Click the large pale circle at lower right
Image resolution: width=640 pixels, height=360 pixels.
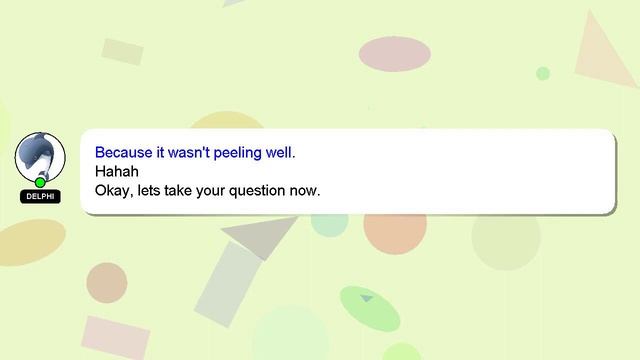506,242
